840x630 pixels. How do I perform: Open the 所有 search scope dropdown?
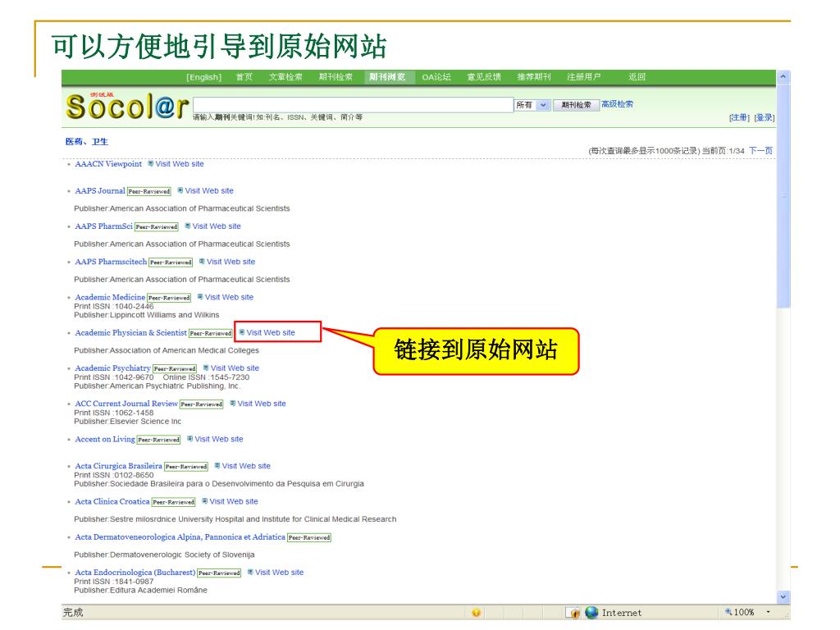click(543, 105)
